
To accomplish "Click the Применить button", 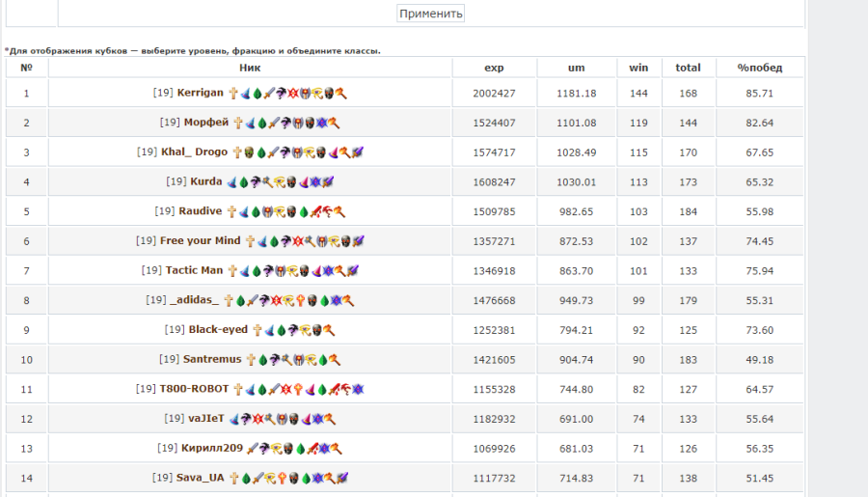I will [431, 14].
